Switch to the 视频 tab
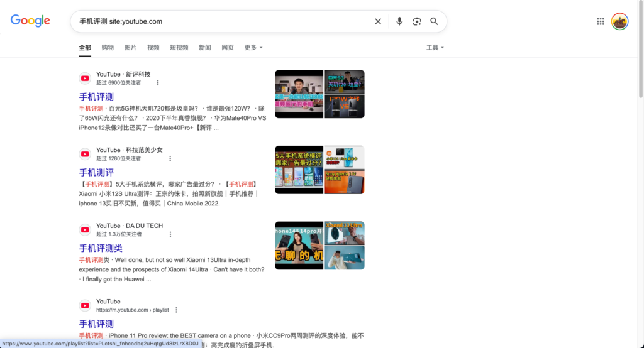This screenshot has width=644, height=348. point(153,48)
